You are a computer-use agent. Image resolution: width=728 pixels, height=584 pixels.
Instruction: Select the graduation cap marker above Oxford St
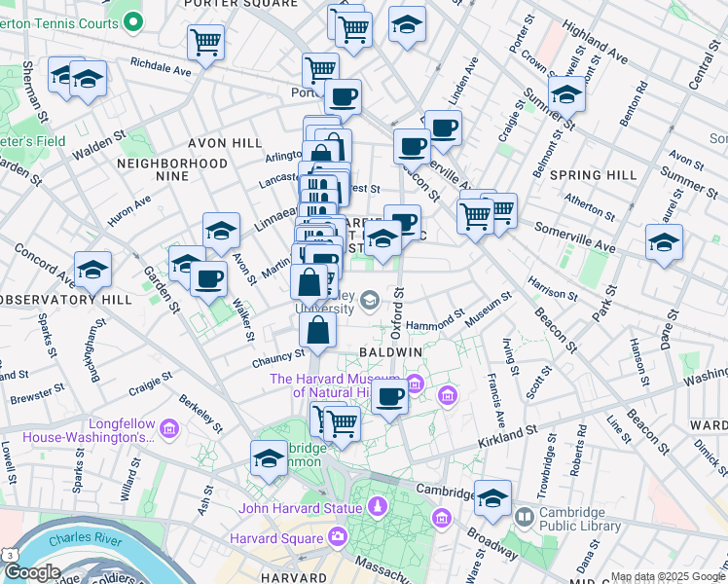pyautogui.click(x=382, y=238)
